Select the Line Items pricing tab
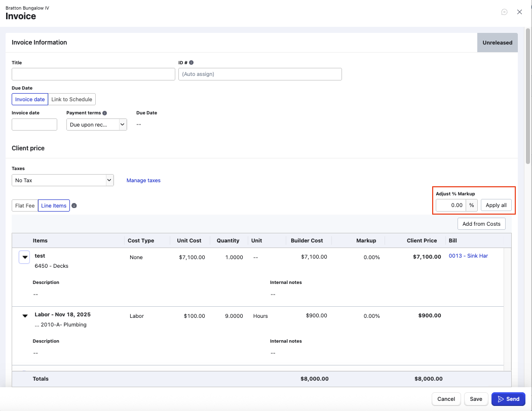The height and width of the screenshot is (411, 532). [x=54, y=205]
